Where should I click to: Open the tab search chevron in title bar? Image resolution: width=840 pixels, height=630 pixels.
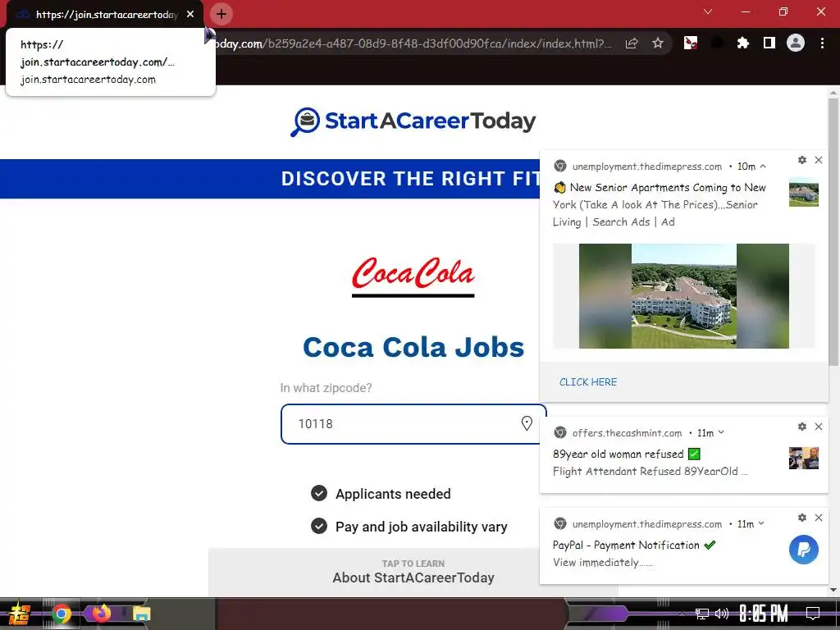[x=708, y=11]
